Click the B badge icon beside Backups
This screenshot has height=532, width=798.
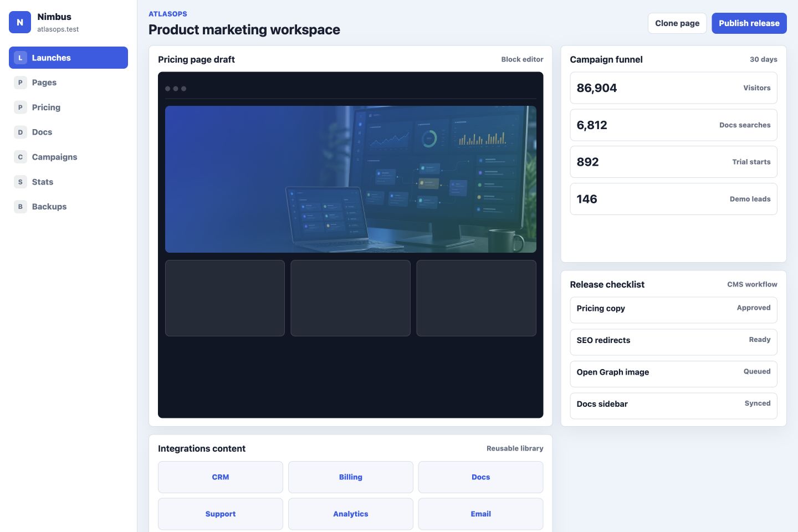point(21,207)
